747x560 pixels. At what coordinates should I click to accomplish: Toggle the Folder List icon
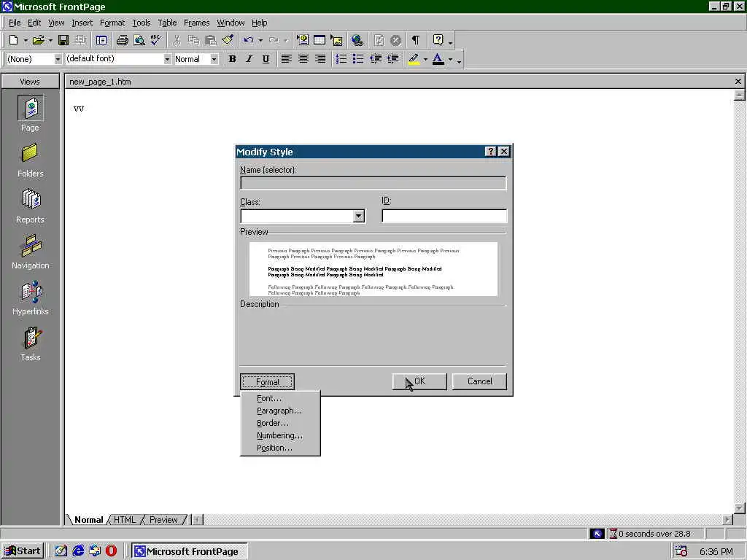pos(101,41)
